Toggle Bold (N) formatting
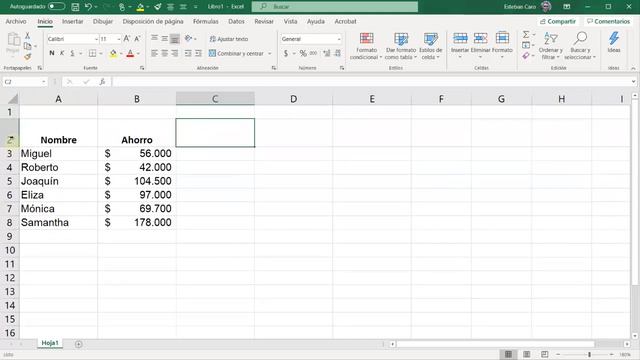The image size is (640, 360). 52,53
